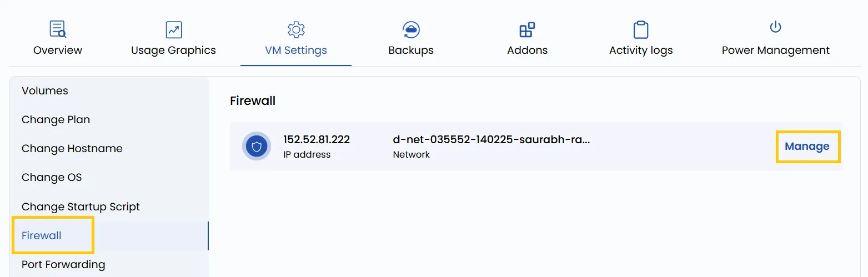
Task: Click the Power Management power icon
Action: 775,27
